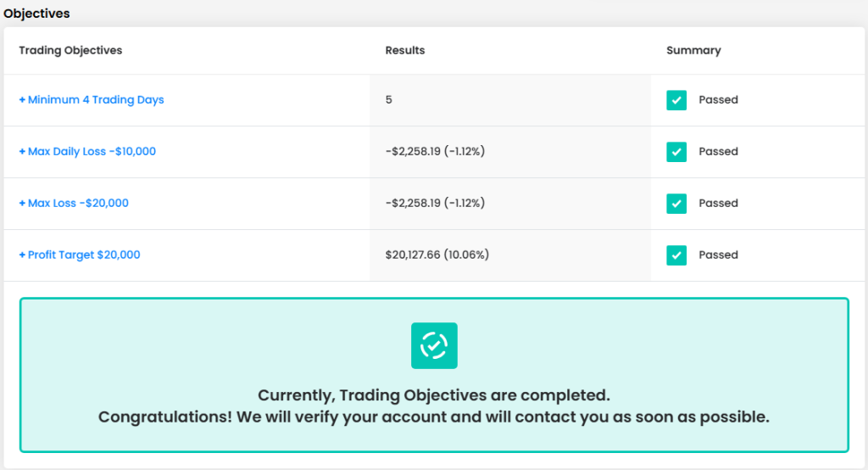Click the Results column header

[x=405, y=50]
